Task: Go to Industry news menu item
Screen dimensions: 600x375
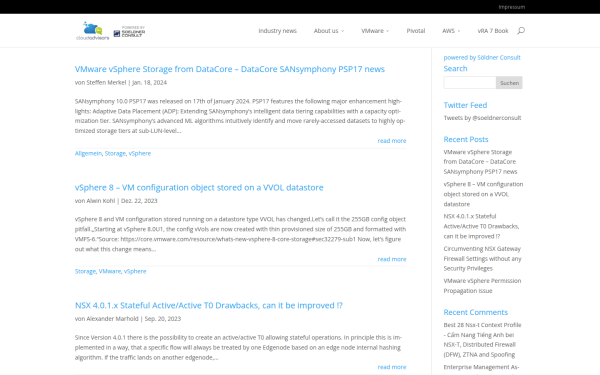Action: pyautogui.click(x=277, y=31)
